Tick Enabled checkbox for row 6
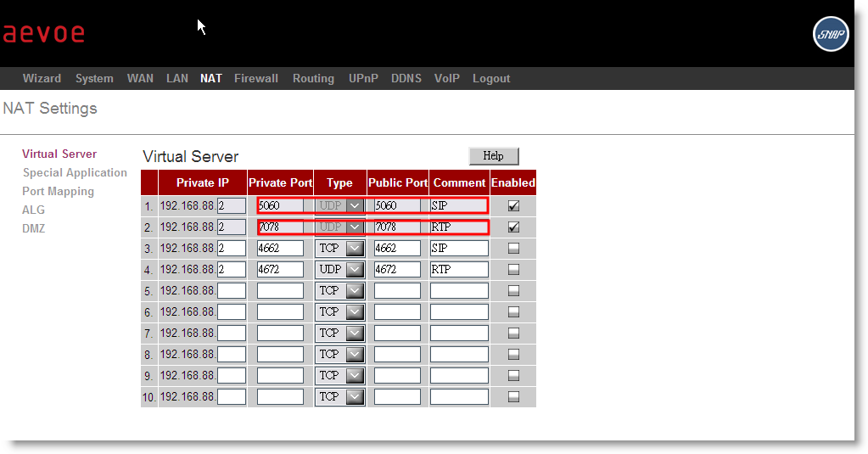The width and height of the screenshot is (868, 454). pos(513,312)
